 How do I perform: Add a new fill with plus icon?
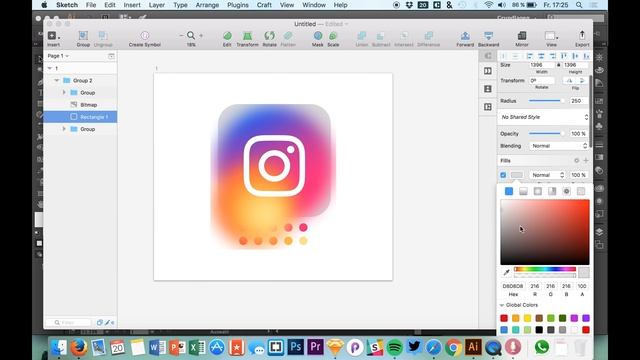[x=586, y=160]
